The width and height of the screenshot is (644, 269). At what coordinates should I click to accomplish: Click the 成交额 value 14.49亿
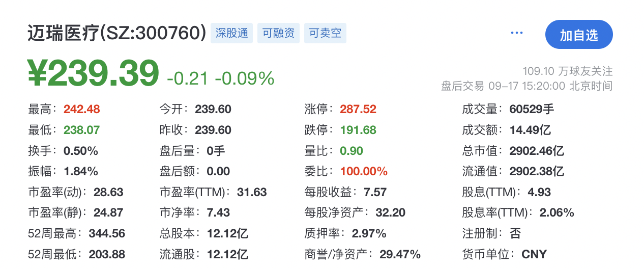[x=530, y=130]
